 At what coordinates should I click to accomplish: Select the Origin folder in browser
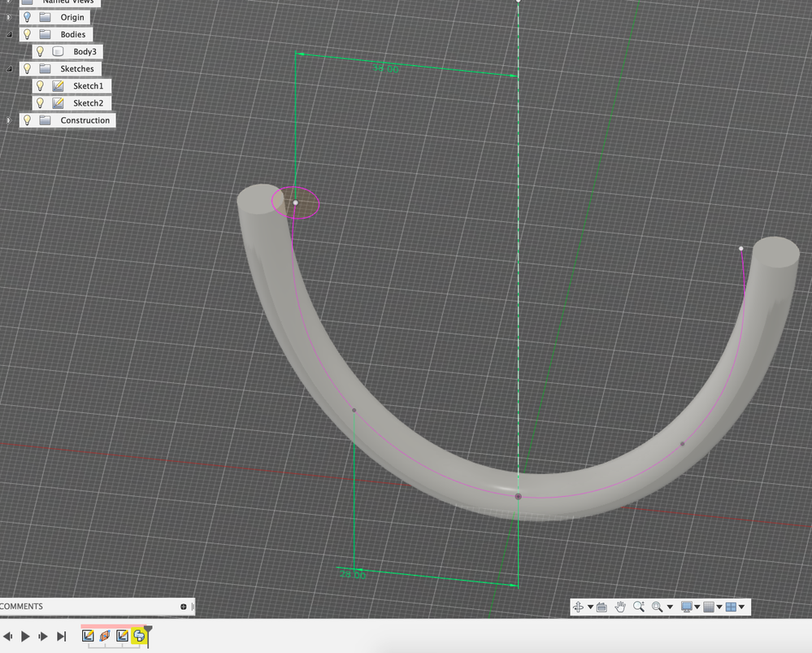[72, 17]
